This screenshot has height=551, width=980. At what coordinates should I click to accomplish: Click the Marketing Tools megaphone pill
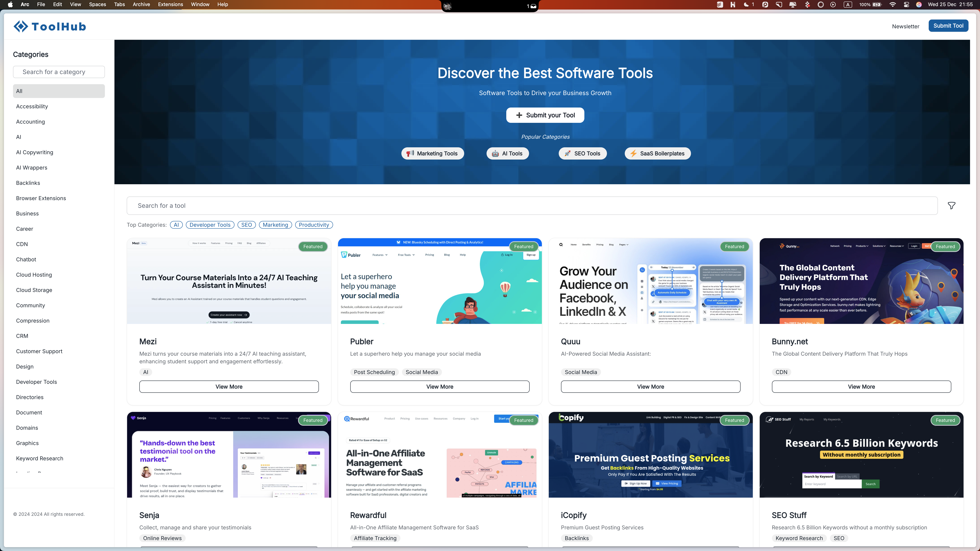pos(433,154)
